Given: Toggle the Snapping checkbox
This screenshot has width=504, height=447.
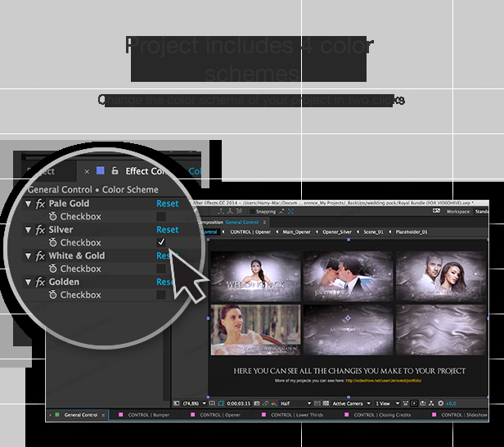Looking at the screenshot, I should [x=252, y=211].
